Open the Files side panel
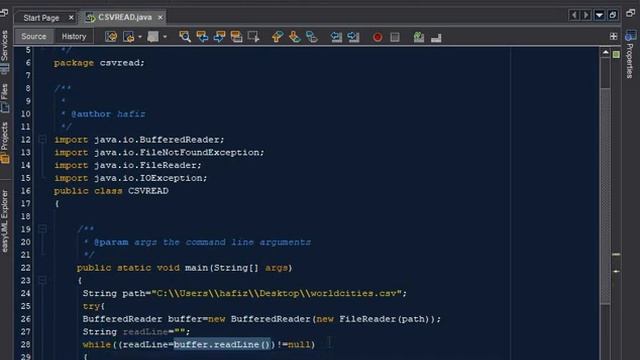The height and width of the screenshot is (360, 640). click(4, 98)
